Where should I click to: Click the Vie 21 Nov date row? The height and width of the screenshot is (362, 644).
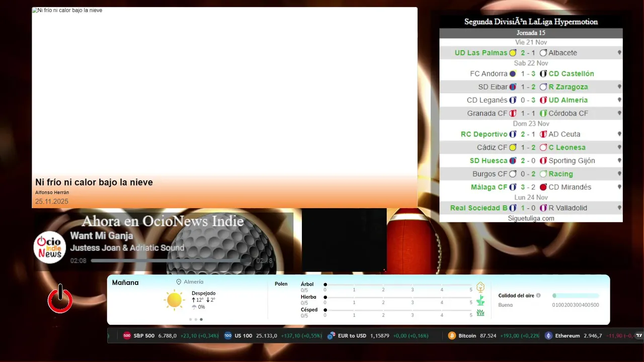531,42
